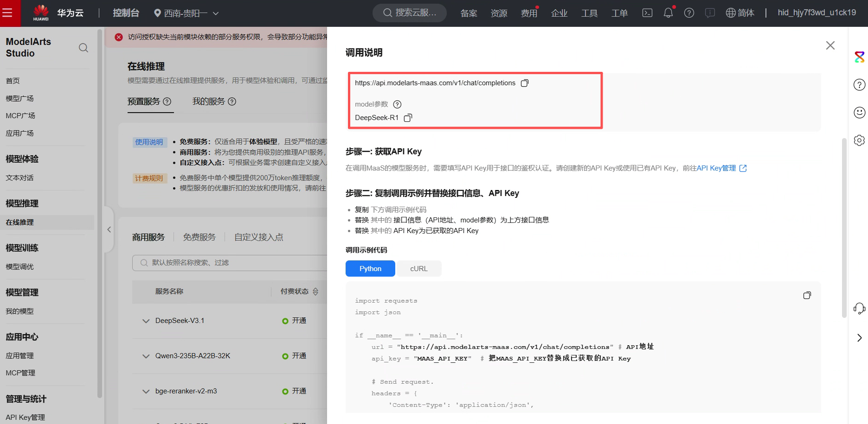
Task: Switch to 我的服务 tab
Action: (x=209, y=101)
